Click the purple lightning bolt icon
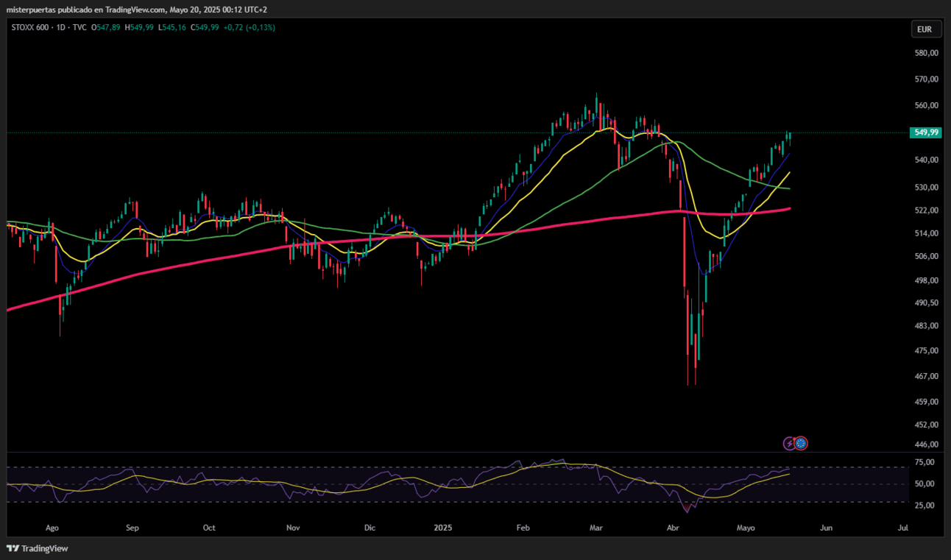This screenshot has height=560, width=951. (x=789, y=443)
